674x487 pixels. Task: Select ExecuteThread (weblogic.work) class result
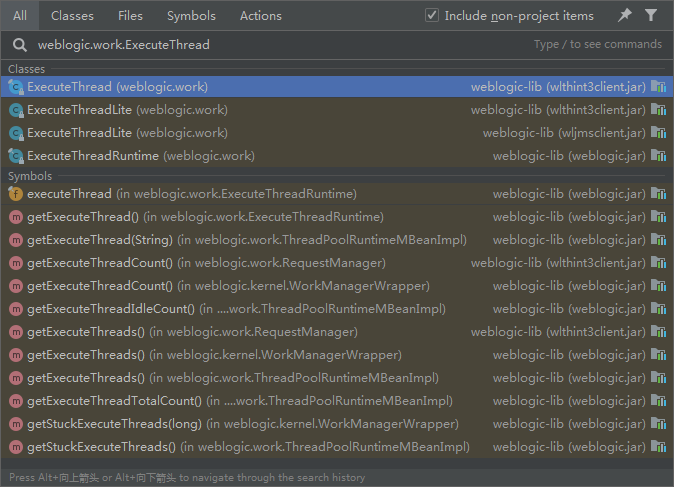pos(337,87)
